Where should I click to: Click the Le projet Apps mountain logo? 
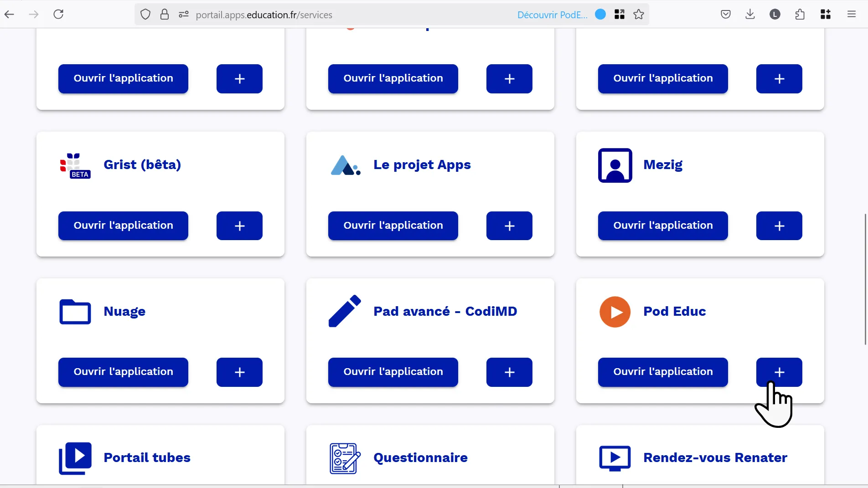point(346,165)
